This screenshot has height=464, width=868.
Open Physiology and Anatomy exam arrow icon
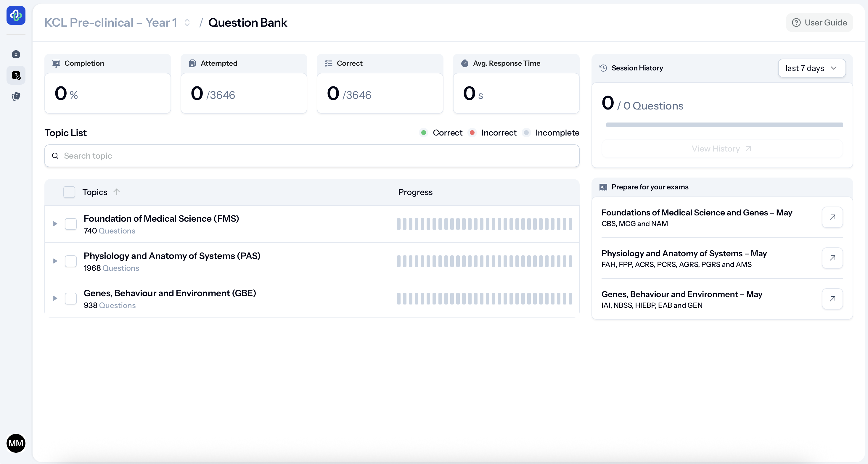832,258
